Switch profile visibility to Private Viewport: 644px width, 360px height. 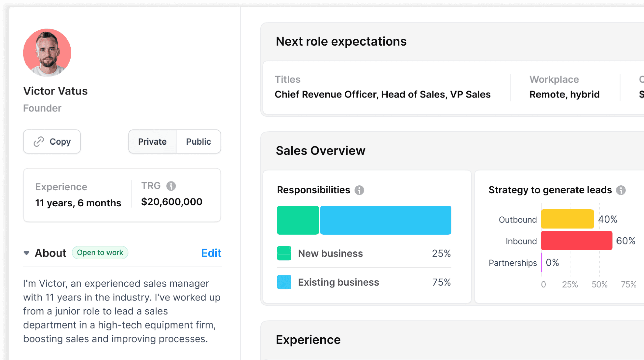click(x=152, y=141)
